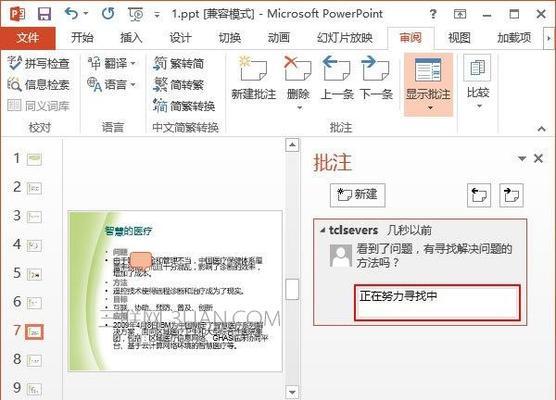The image size is (556, 400).
Task: Collapse the tclsevers comment thread triangle
Action: [322, 230]
